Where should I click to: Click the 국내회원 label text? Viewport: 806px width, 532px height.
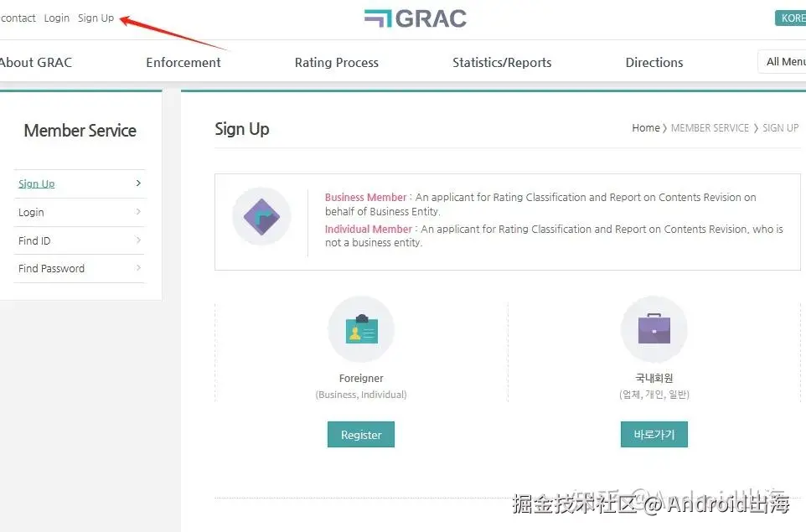pos(654,379)
